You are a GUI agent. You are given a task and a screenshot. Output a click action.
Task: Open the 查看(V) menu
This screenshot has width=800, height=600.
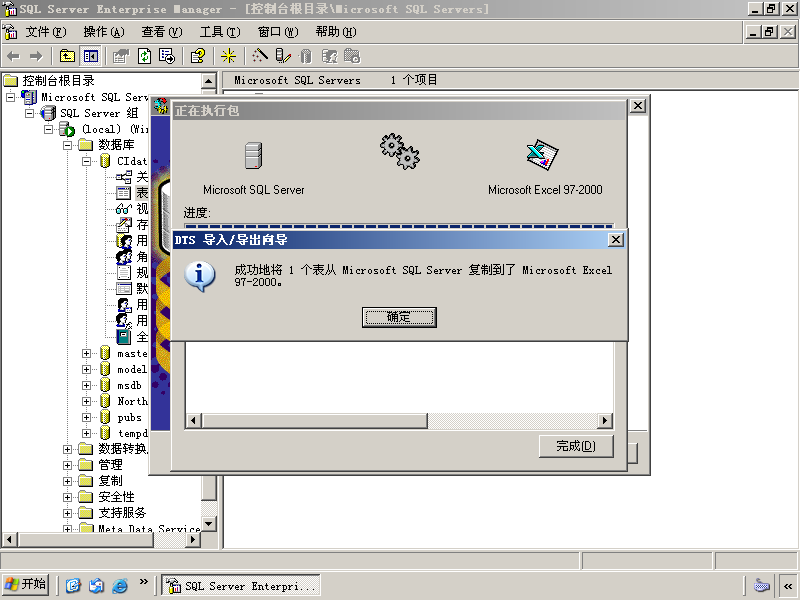pos(162,32)
